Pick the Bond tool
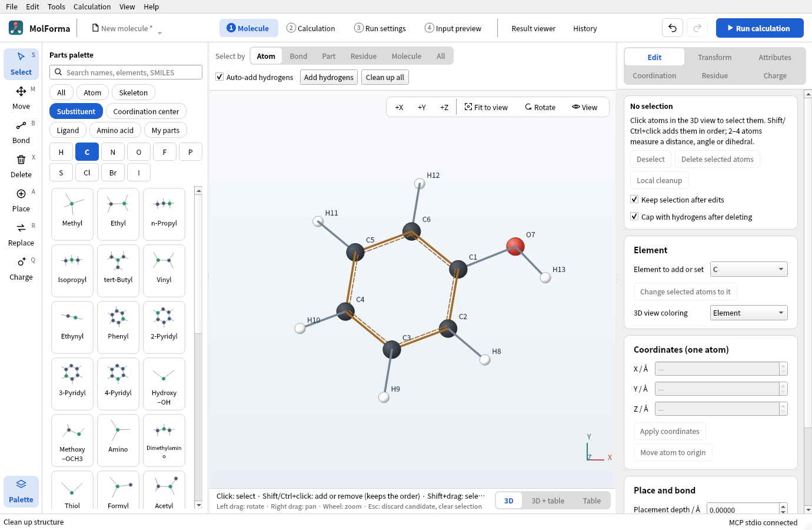Image resolution: width=812 pixels, height=530 pixels. point(21,132)
